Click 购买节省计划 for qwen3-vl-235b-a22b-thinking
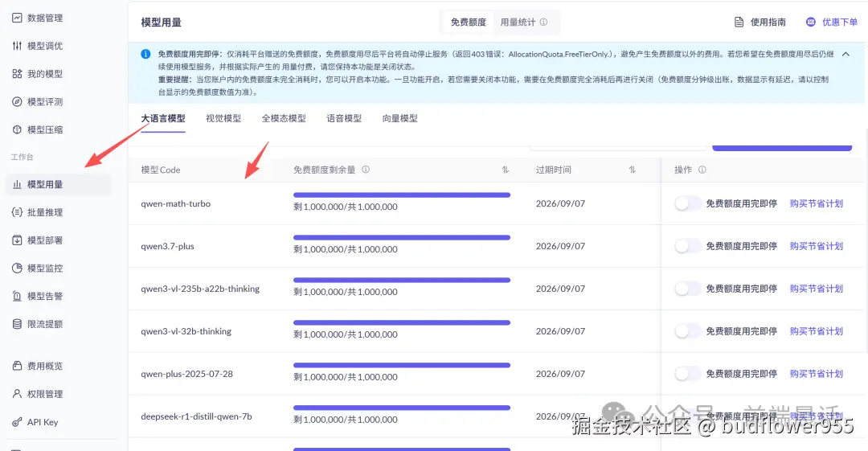 point(817,289)
